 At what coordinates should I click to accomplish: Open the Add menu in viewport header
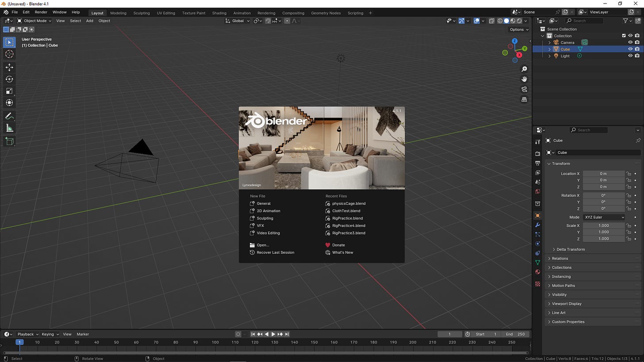point(89,21)
